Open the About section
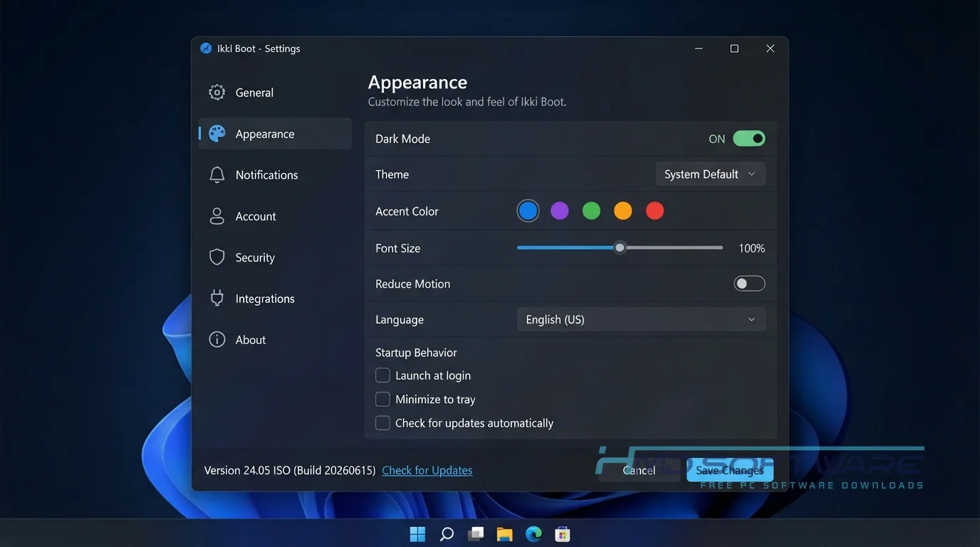Screen dimensions: 980x547 275,340
